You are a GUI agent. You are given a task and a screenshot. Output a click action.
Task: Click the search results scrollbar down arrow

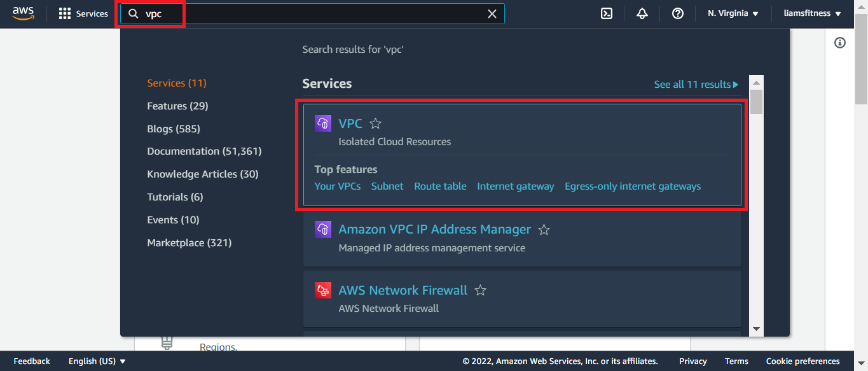point(756,329)
